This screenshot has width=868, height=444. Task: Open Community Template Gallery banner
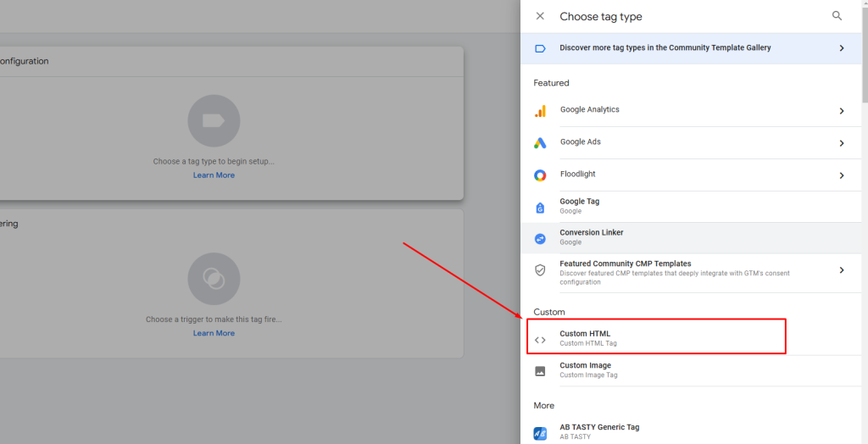coord(691,48)
